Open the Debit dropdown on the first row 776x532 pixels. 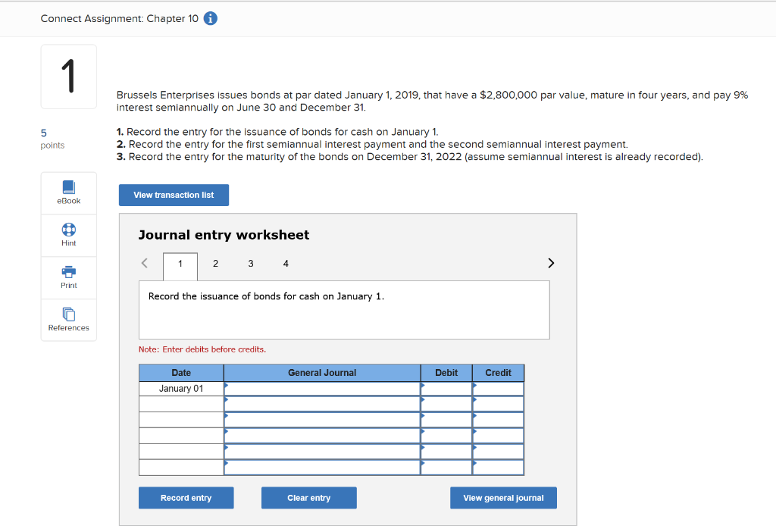(x=446, y=388)
